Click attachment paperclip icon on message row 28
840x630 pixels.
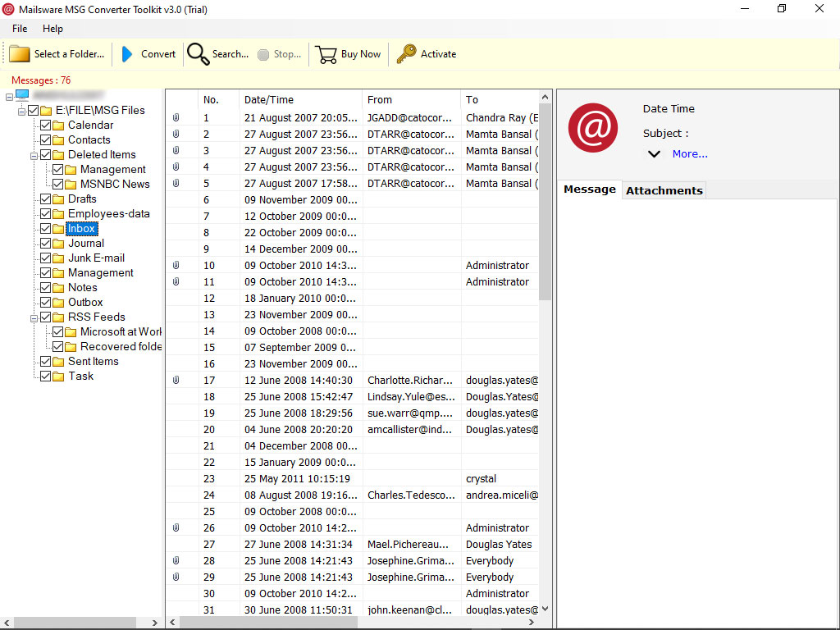click(176, 561)
